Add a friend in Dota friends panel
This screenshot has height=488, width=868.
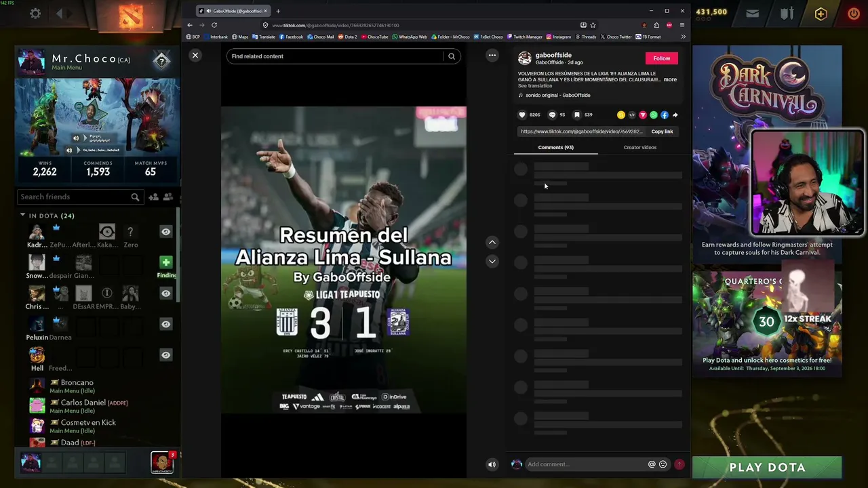(153, 197)
